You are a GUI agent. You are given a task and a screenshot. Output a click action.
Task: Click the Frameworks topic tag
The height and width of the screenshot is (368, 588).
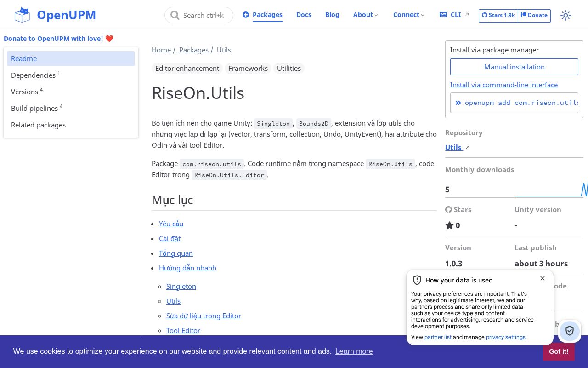[x=248, y=68]
